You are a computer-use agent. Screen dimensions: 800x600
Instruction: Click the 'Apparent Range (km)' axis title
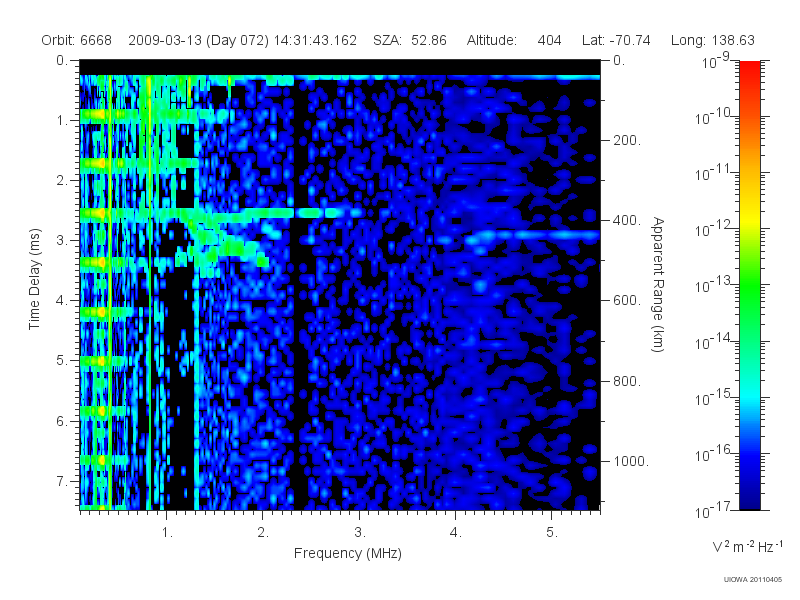click(658, 284)
